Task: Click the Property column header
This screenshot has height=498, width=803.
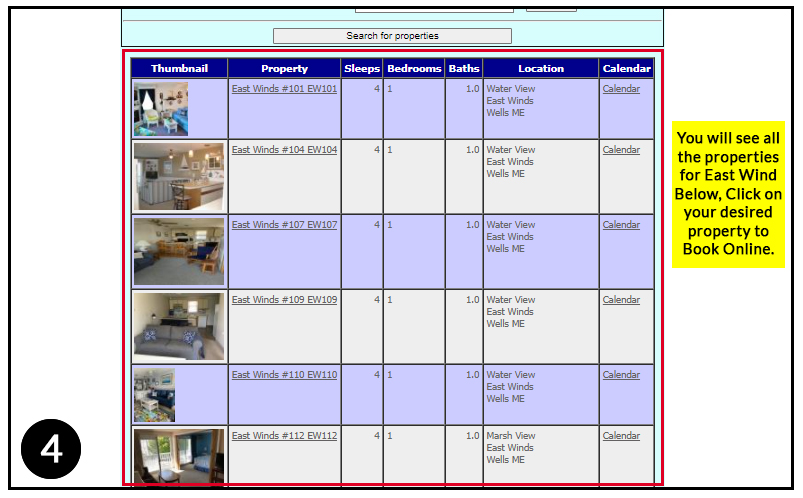Action: tap(284, 69)
